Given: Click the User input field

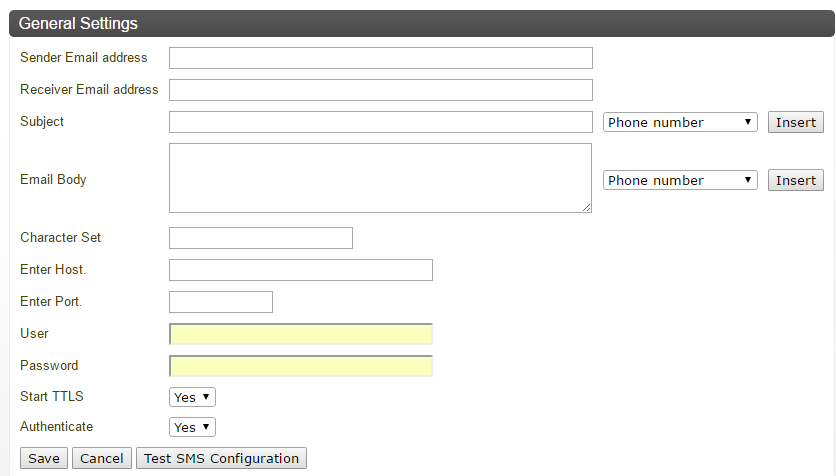Looking at the screenshot, I should (300, 334).
